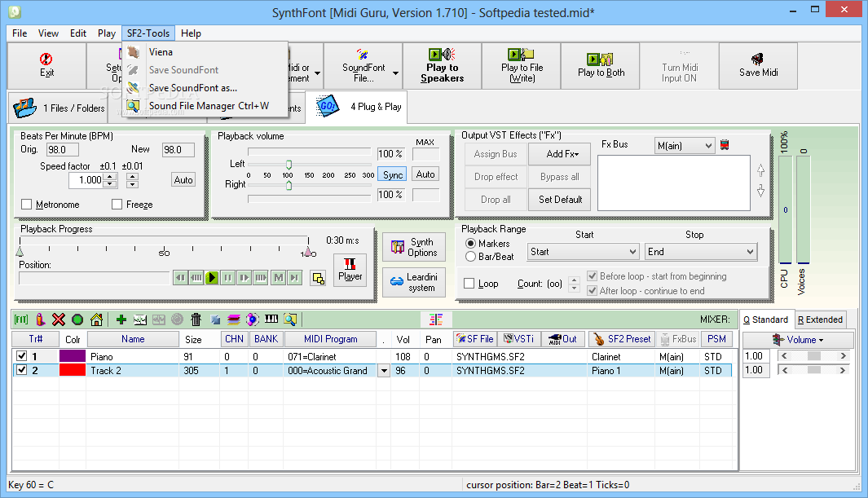This screenshot has width=868, height=498.
Task: Open the Fx Bus M(ain) dropdown
Action: click(685, 146)
